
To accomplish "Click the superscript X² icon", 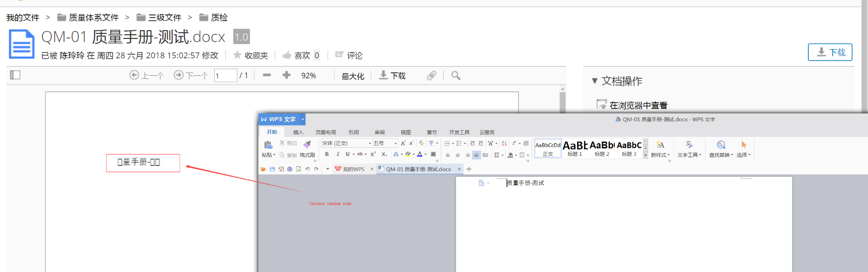I will pos(373,155).
